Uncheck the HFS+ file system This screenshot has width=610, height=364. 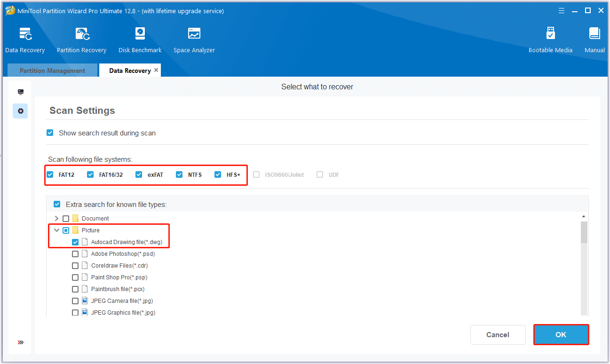pyautogui.click(x=218, y=174)
